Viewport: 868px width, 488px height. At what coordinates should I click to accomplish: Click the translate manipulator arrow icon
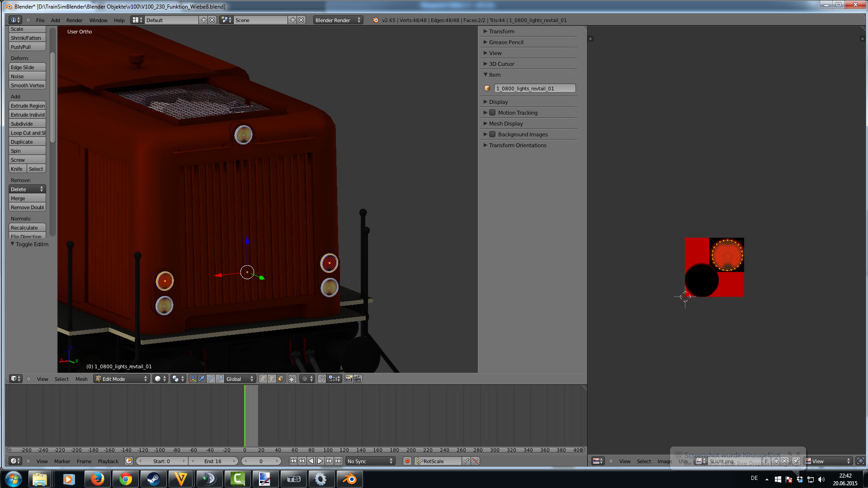pyautogui.click(x=202, y=379)
